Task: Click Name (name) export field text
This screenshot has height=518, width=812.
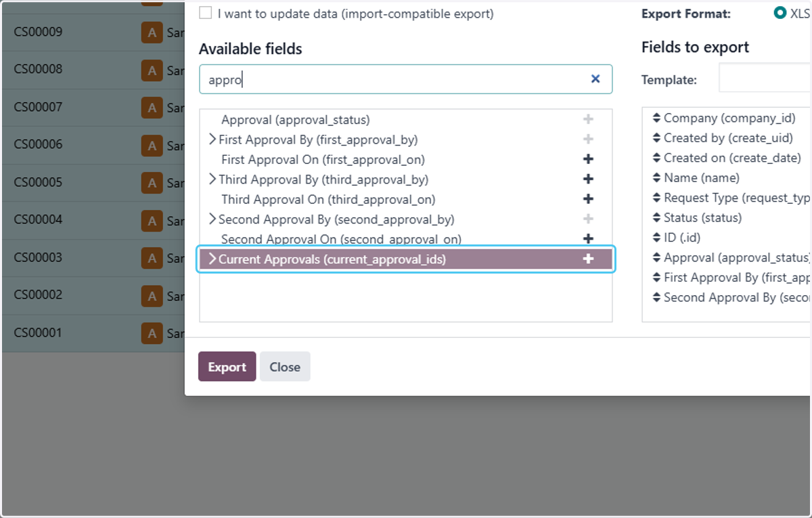Action: point(702,178)
